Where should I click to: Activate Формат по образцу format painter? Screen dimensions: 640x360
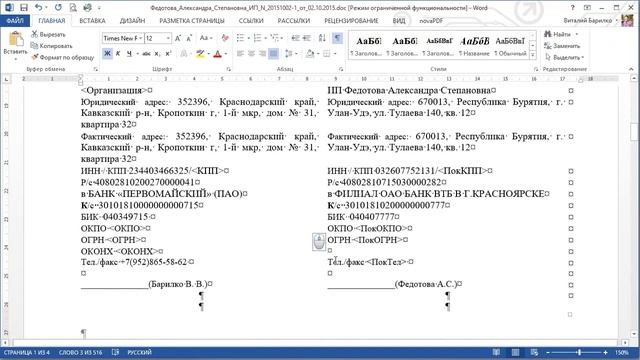(x=63, y=57)
